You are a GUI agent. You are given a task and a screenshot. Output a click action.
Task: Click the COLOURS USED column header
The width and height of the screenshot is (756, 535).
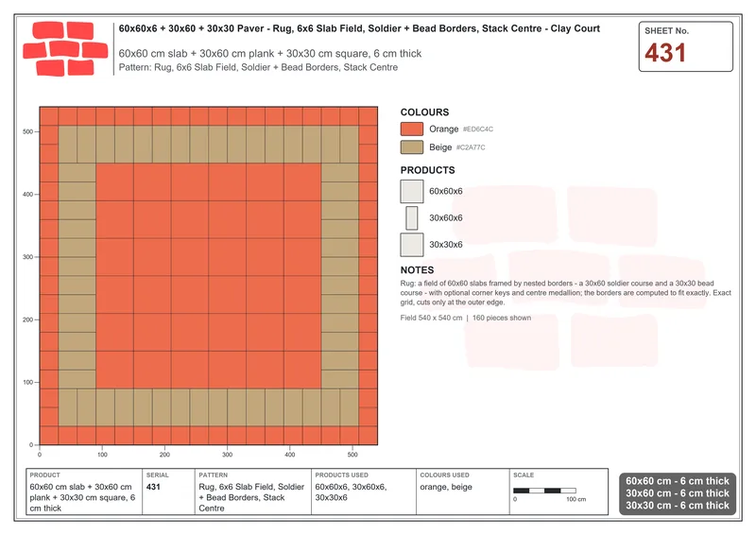click(444, 475)
